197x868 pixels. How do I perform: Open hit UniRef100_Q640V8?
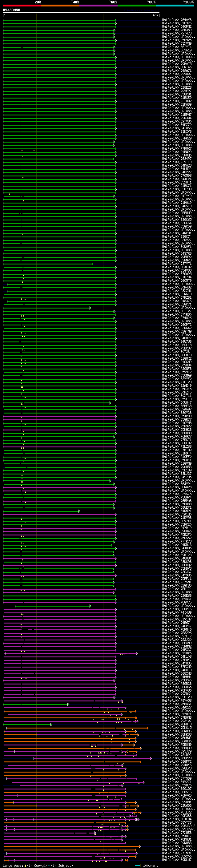[x=177, y=20]
